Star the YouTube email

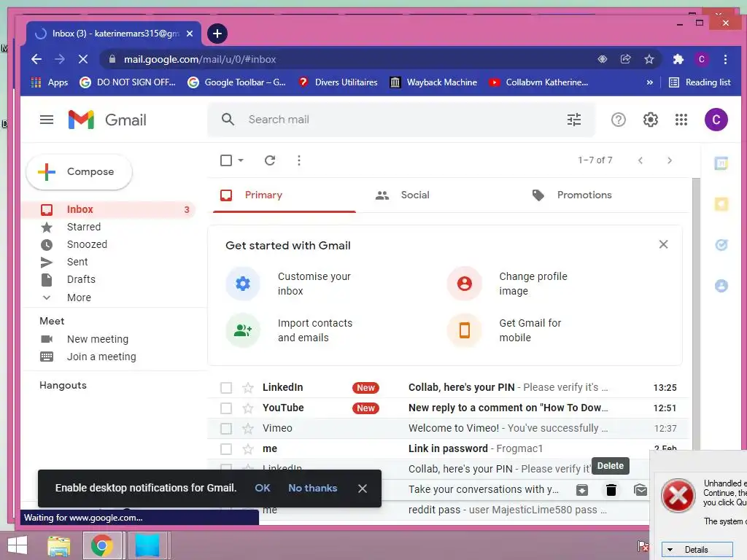pyautogui.click(x=248, y=408)
